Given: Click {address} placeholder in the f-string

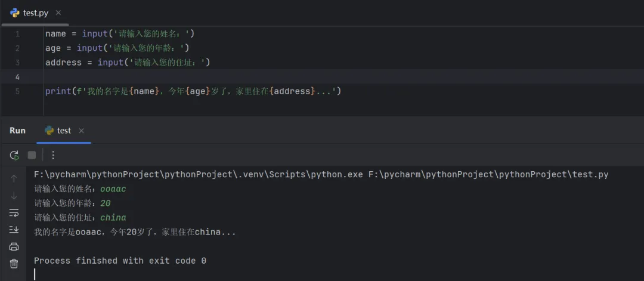Looking at the screenshot, I should [x=293, y=91].
